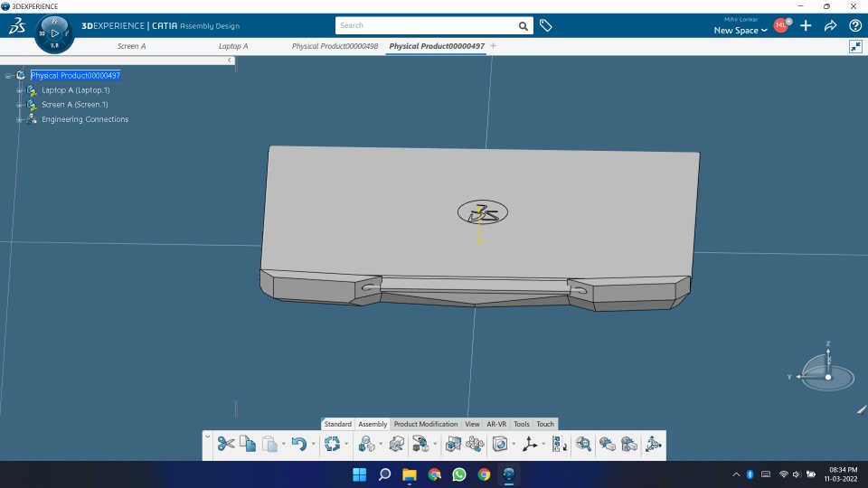
Task: Click the search magnifier button
Action: (524, 26)
